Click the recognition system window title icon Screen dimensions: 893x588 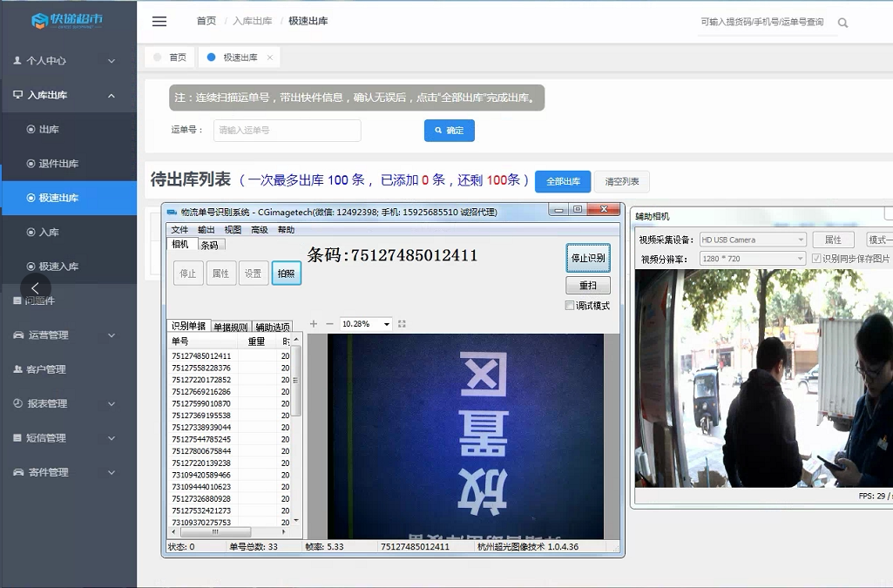click(172, 213)
